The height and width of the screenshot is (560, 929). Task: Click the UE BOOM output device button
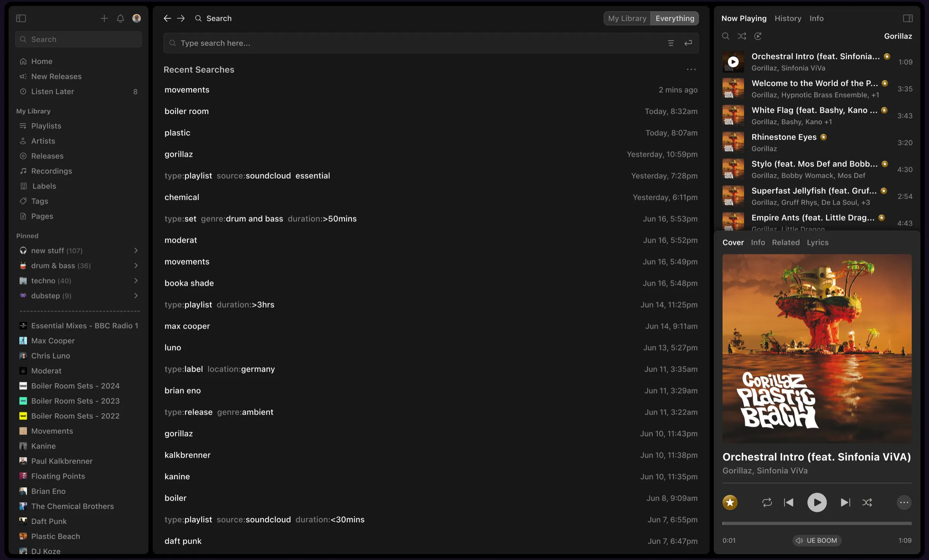[816, 540]
